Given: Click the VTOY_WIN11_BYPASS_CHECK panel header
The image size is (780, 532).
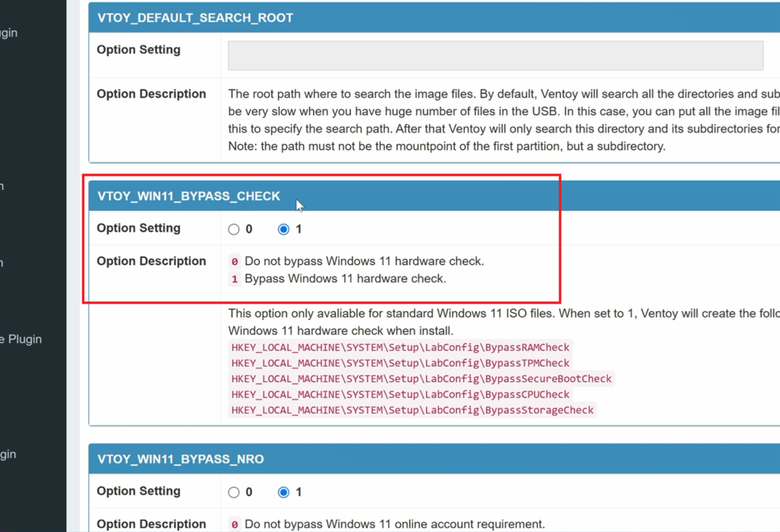Looking at the screenshot, I should pyautogui.click(x=433, y=196).
